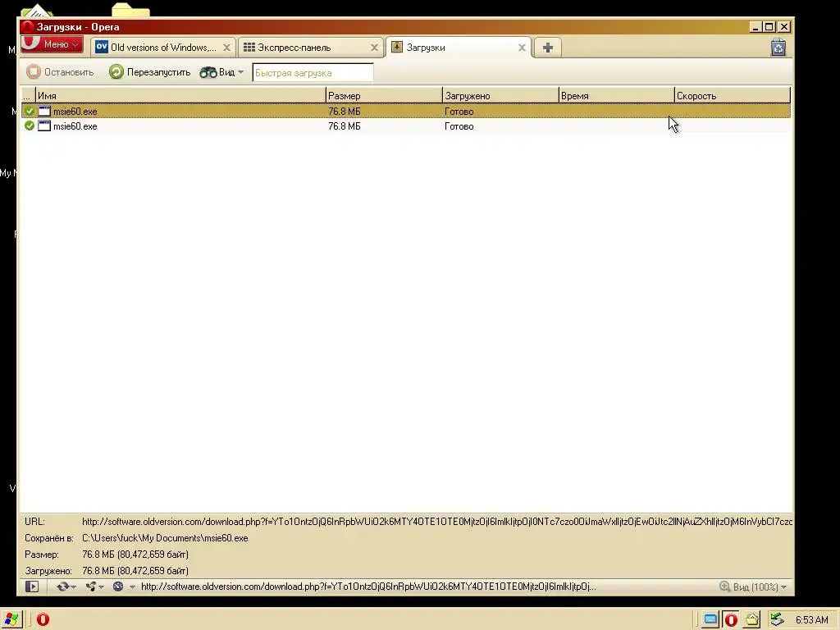
Task: Click Opera icon in quick launch taskbar
Action: [43, 619]
